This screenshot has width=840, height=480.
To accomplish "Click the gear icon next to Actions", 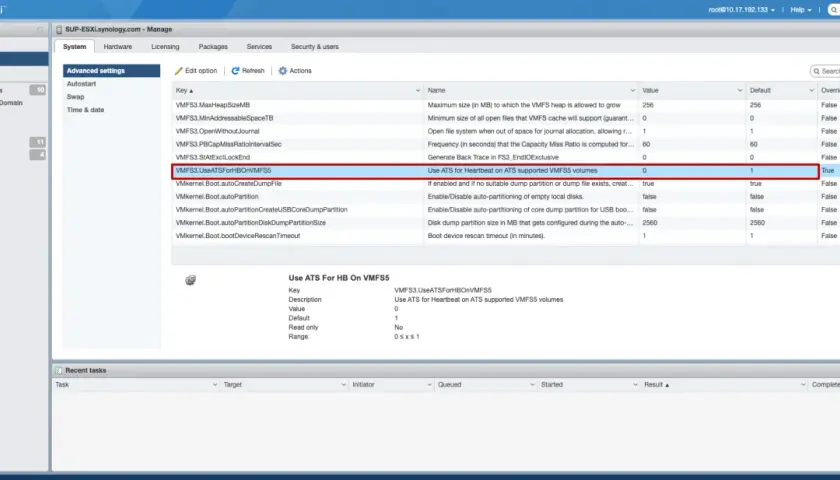I will pos(283,71).
